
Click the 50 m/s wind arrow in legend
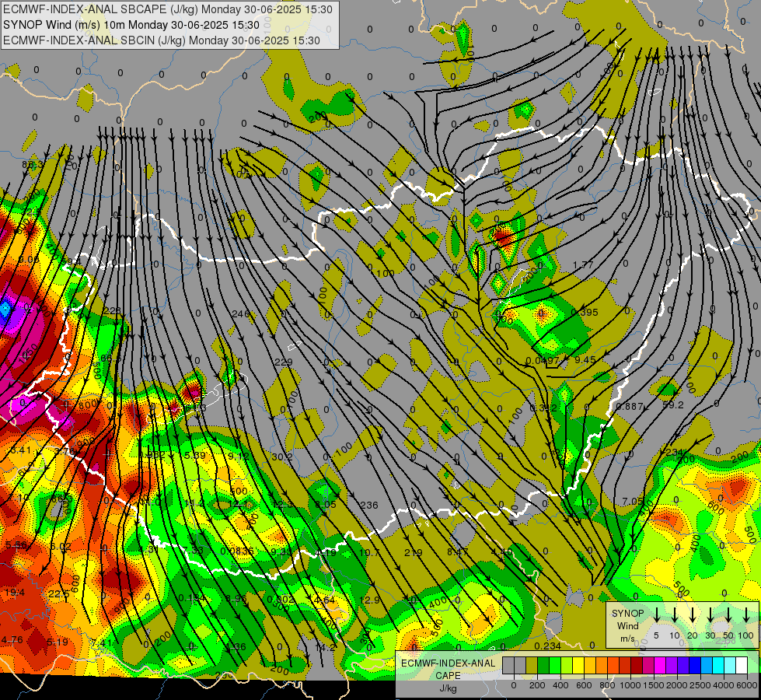coord(728,615)
